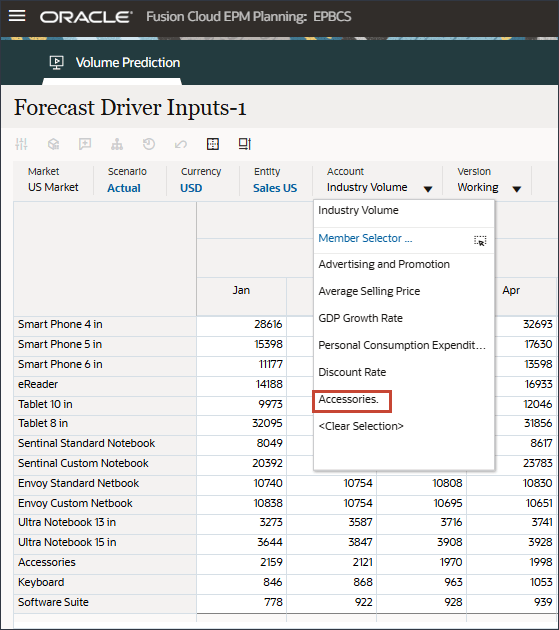Click the add comment icon in toolbar

(85, 144)
